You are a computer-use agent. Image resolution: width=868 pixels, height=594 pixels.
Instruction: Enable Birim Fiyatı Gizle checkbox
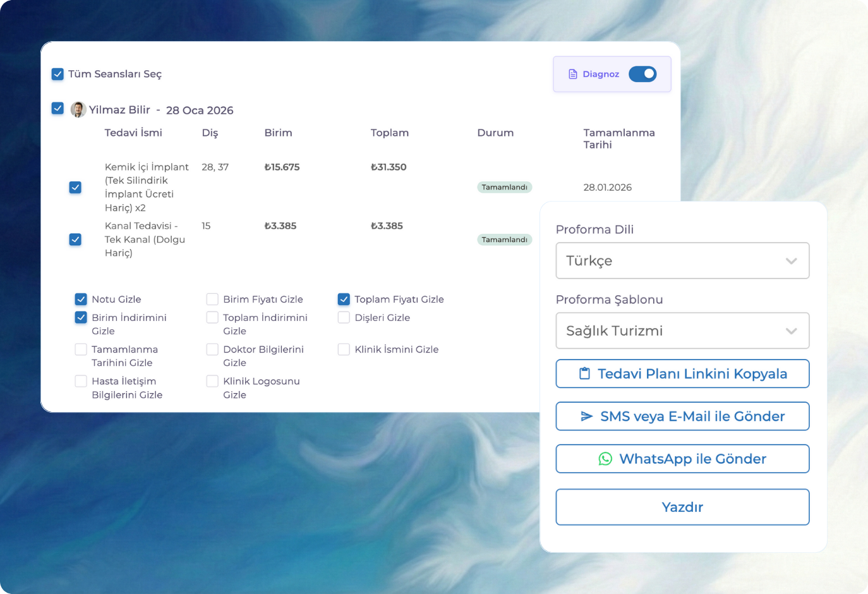pos(212,299)
